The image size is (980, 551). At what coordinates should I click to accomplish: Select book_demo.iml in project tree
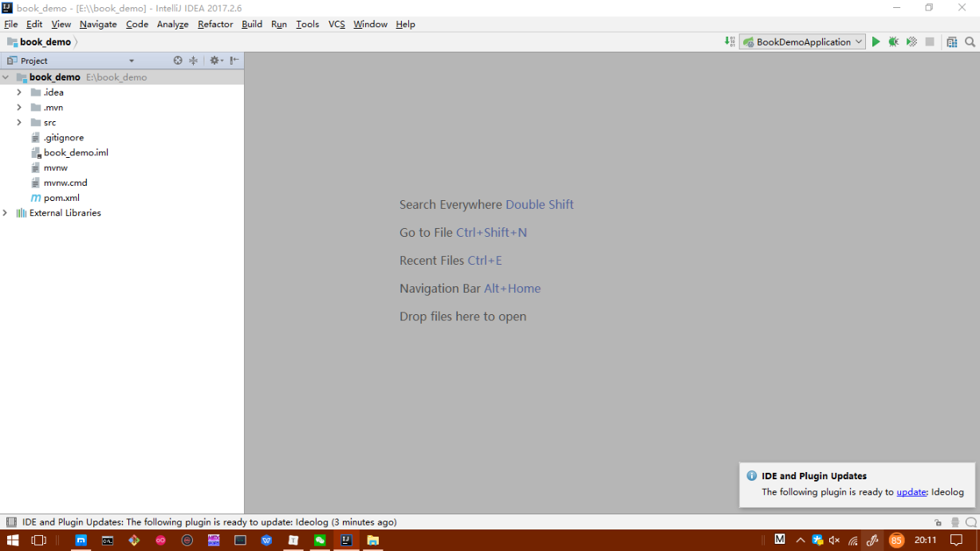pyautogui.click(x=76, y=153)
